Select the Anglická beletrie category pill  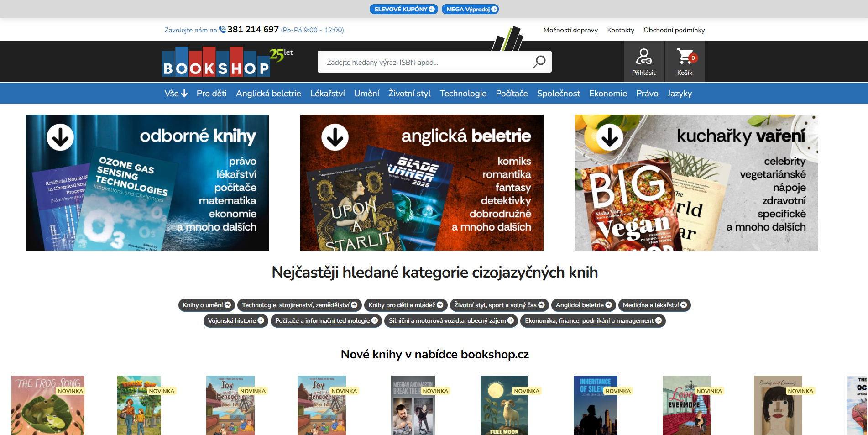click(x=583, y=305)
